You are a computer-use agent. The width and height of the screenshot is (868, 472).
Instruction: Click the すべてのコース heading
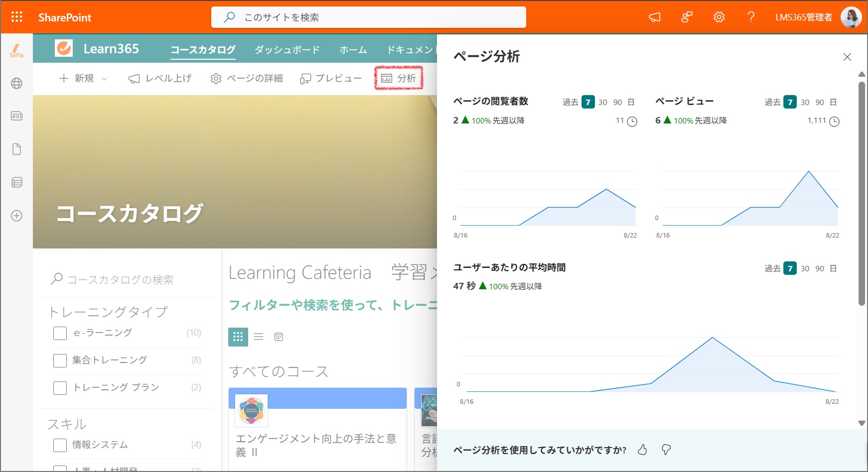279,371
